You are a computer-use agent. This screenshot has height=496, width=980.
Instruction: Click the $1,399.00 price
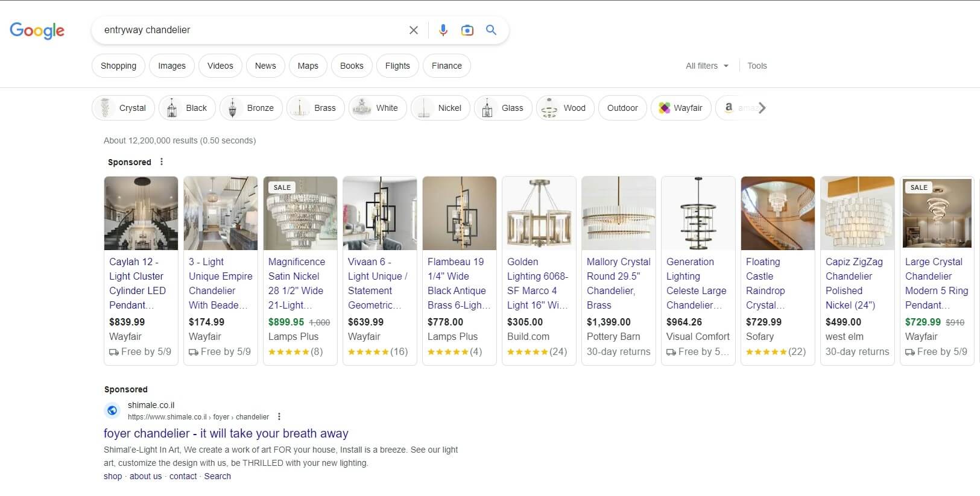click(609, 322)
